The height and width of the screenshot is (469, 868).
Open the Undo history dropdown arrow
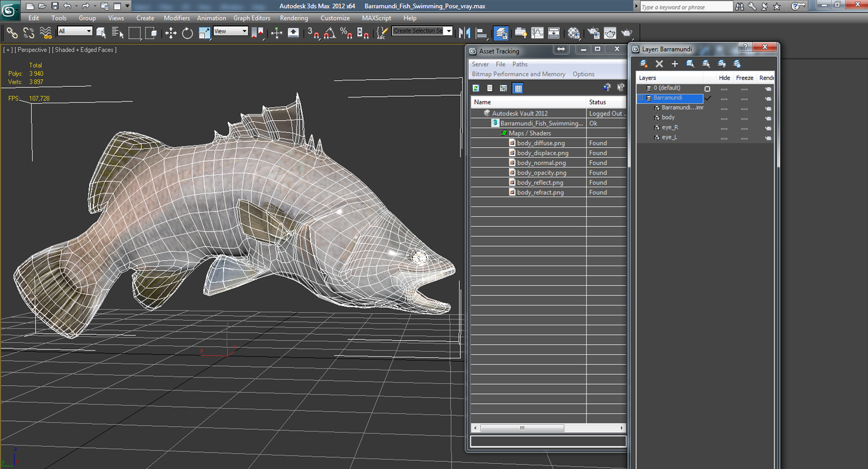coord(76,6)
